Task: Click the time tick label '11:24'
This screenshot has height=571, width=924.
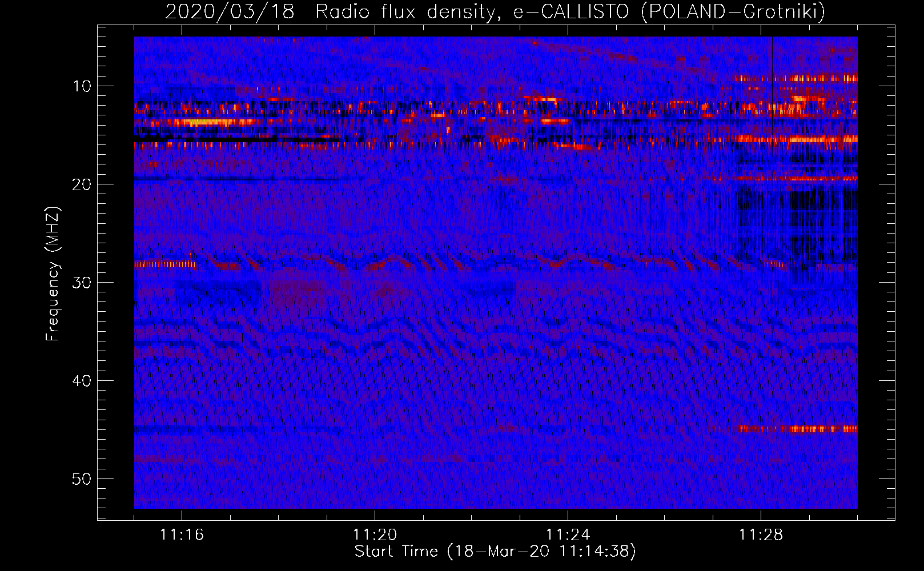Action: [568, 535]
